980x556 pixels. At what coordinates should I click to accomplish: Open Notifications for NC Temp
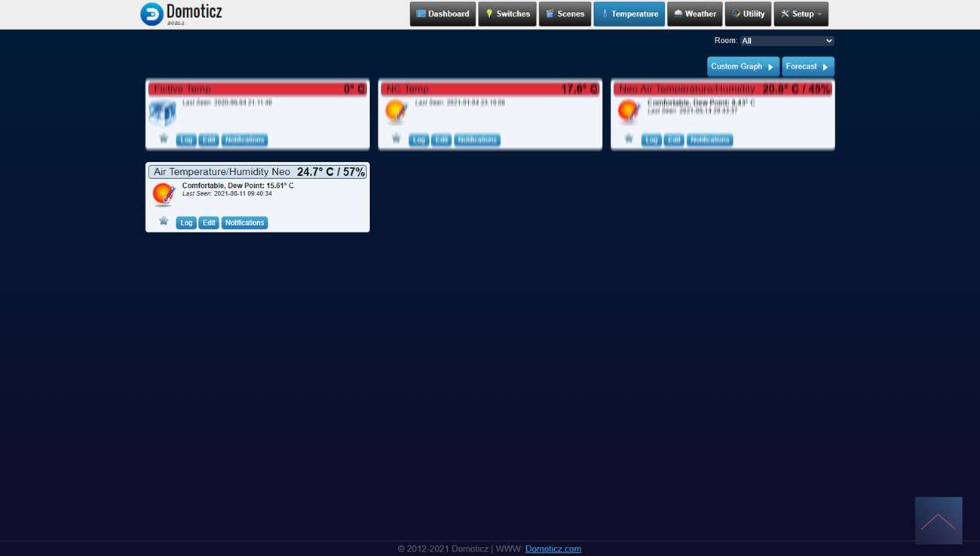[x=477, y=140]
